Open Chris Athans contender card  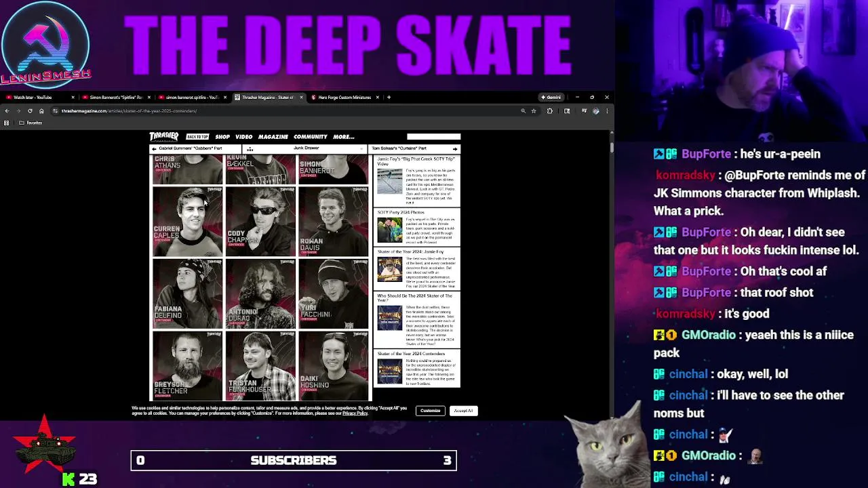(187, 169)
